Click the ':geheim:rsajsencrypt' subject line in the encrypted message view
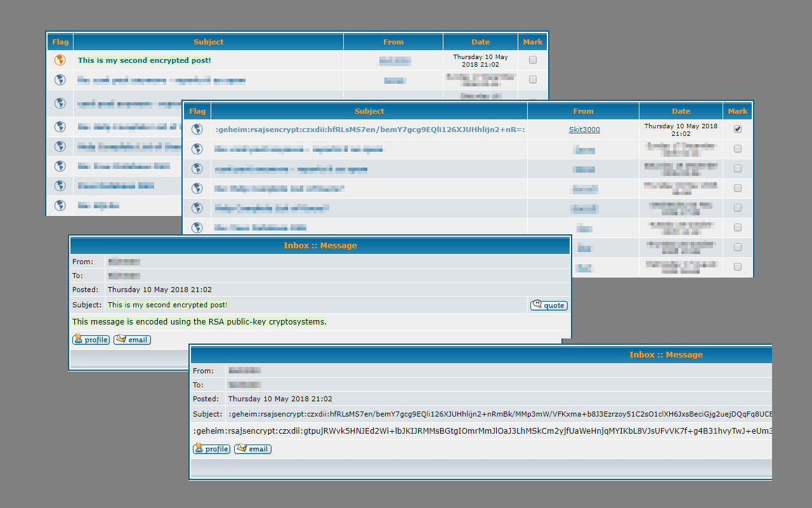 tap(500, 414)
